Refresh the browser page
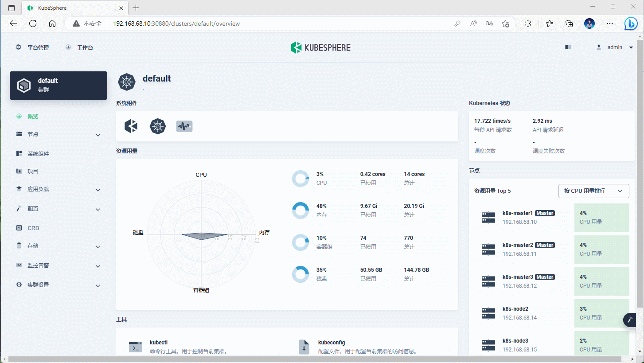This screenshot has width=644, height=363. point(33,23)
